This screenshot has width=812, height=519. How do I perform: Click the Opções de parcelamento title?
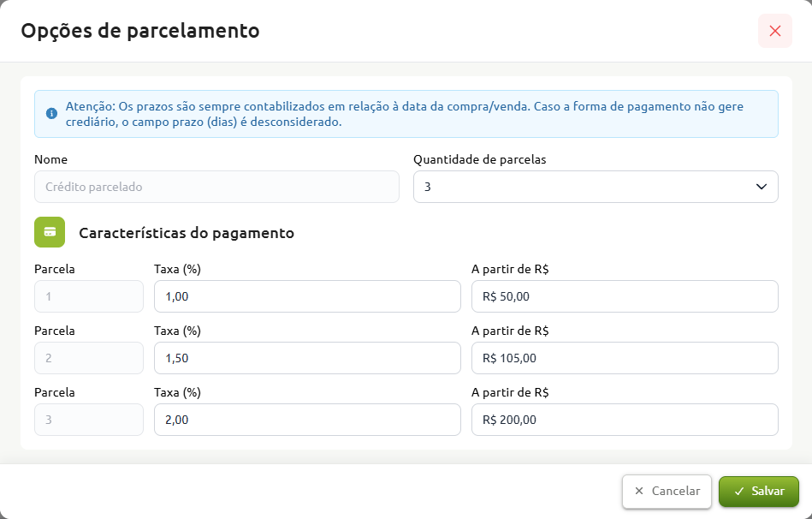[139, 31]
